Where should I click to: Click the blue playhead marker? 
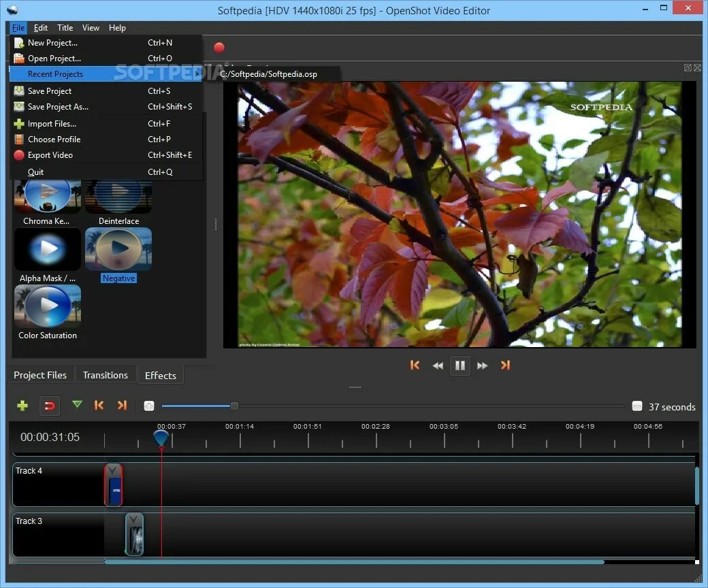(161, 438)
